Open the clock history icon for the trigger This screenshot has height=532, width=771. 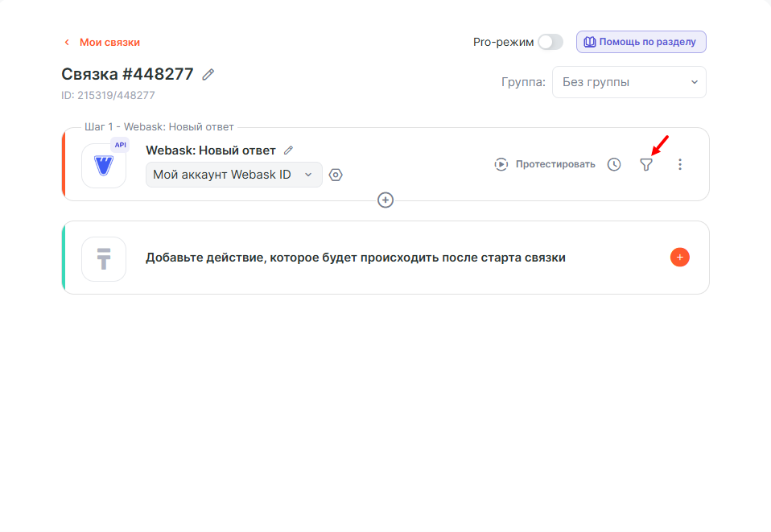(614, 164)
